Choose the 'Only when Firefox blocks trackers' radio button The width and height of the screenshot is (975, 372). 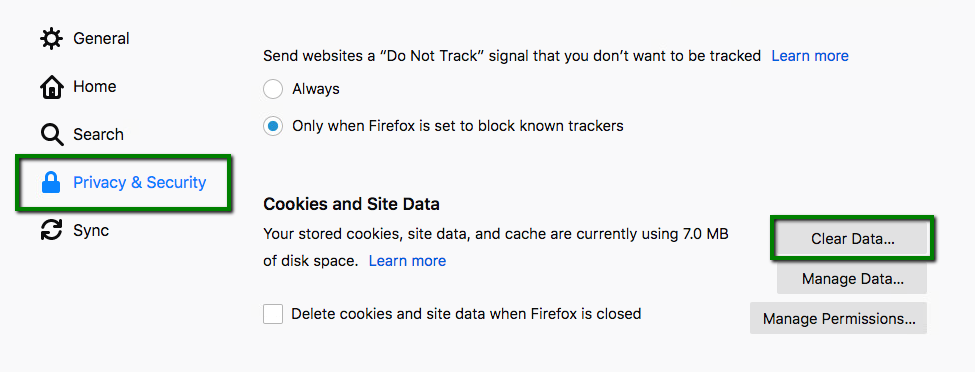pyautogui.click(x=272, y=126)
